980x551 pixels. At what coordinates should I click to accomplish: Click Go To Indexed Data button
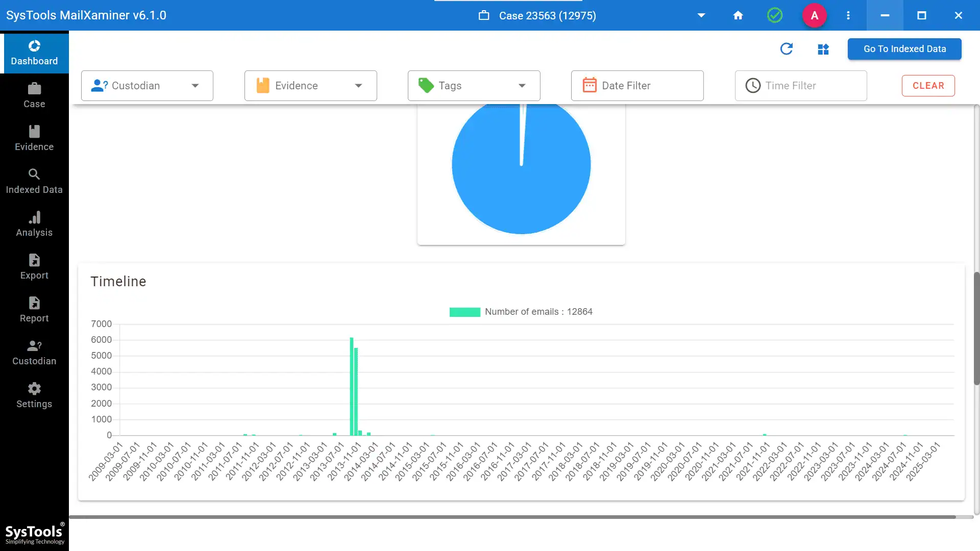[x=904, y=49]
